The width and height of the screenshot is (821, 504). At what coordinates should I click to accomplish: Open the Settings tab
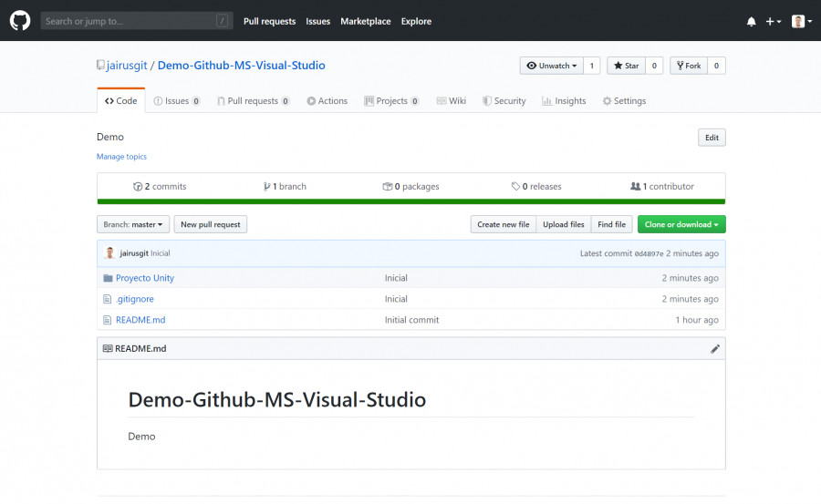[x=624, y=101]
